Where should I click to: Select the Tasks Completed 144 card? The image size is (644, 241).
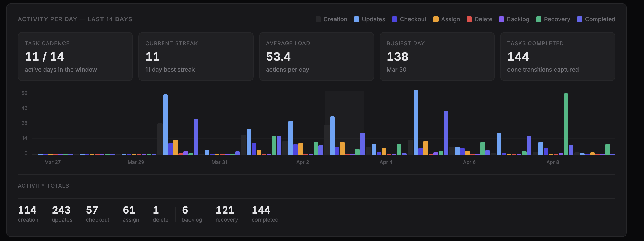point(558,56)
